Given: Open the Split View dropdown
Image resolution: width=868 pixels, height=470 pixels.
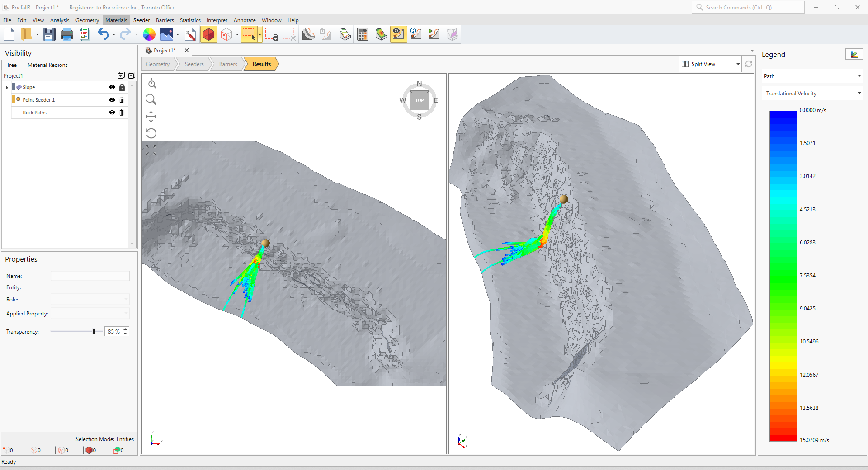Looking at the screenshot, I should pyautogui.click(x=710, y=64).
